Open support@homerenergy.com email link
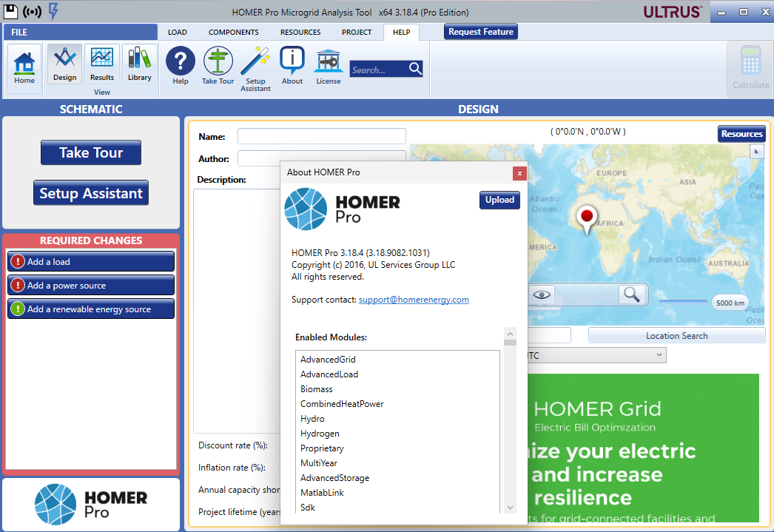Viewport: 774px width, 532px height. pyautogui.click(x=414, y=300)
